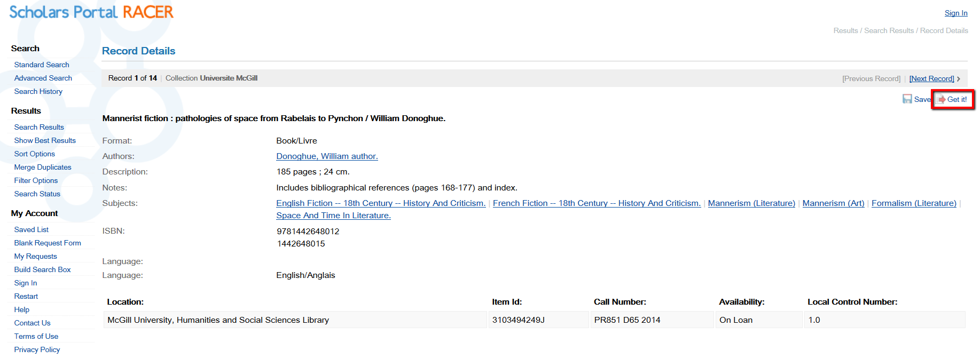Click the Collection Universite McGill label
Image resolution: width=980 pixels, height=358 pixels.
click(x=211, y=78)
